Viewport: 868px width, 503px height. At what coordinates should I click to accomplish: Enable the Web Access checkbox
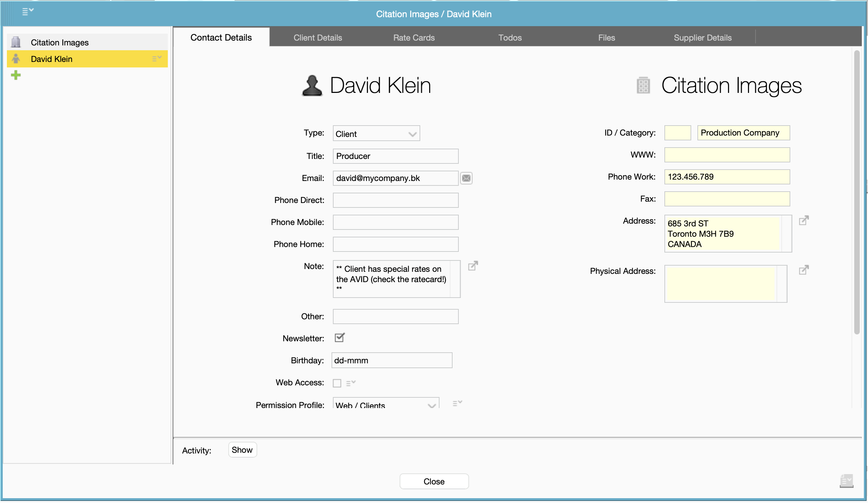[337, 383]
